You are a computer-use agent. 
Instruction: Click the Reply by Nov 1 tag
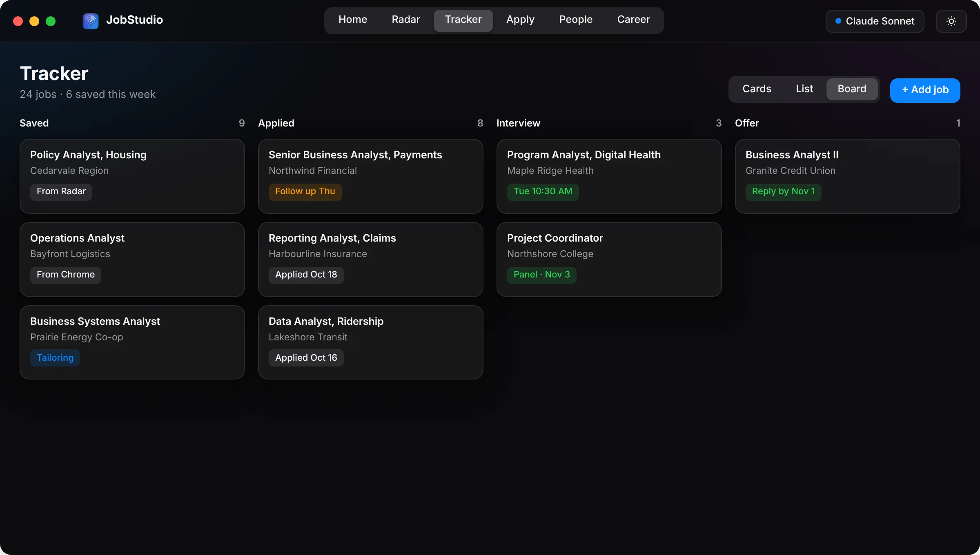pyautogui.click(x=784, y=192)
